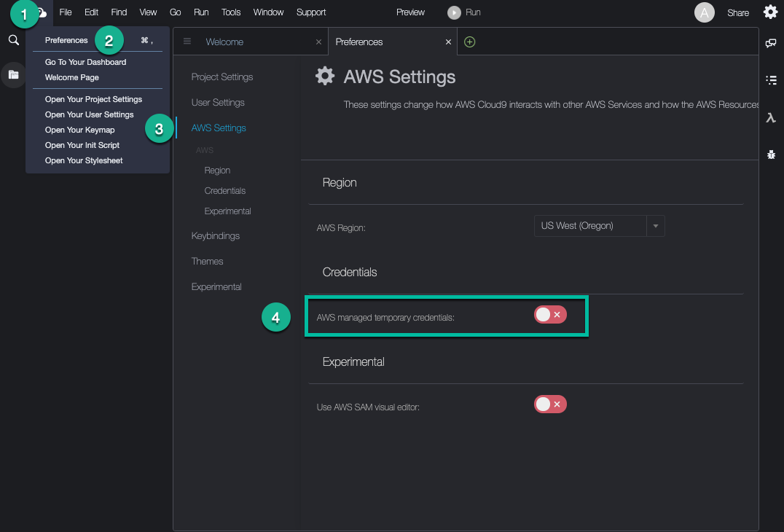Click the Region section heading in the main panel
This screenshot has height=532, width=784.
pyautogui.click(x=340, y=182)
